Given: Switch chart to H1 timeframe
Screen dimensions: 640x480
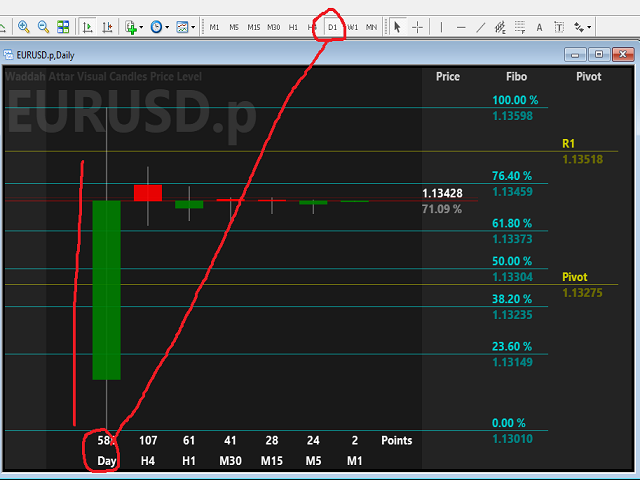Looking at the screenshot, I should [293, 27].
